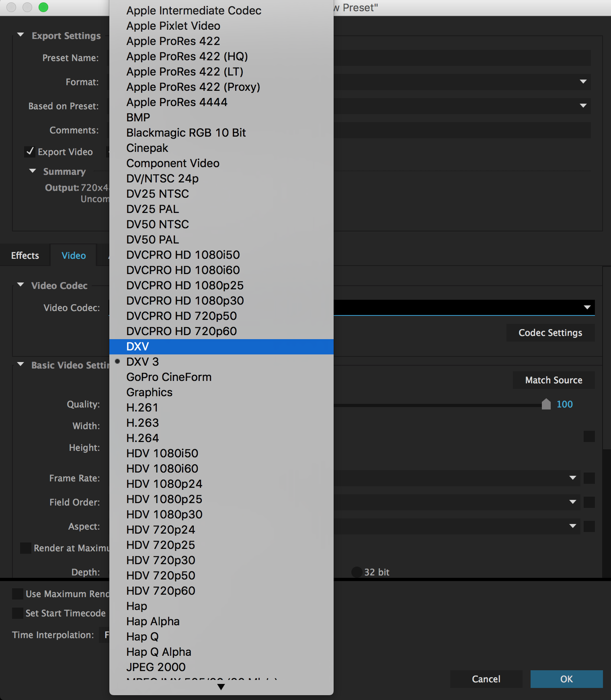Open the Format dropdown arrow
This screenshot has width=611, height=700.
tap(583, 82)
